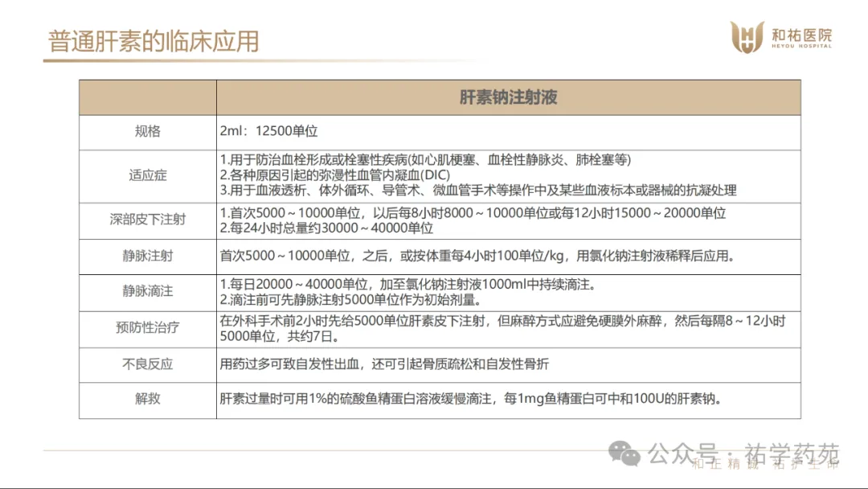Click the line about 防治血栓形成或栓塞性疾病
Screen dimensions: 868x489
[425, 160]
